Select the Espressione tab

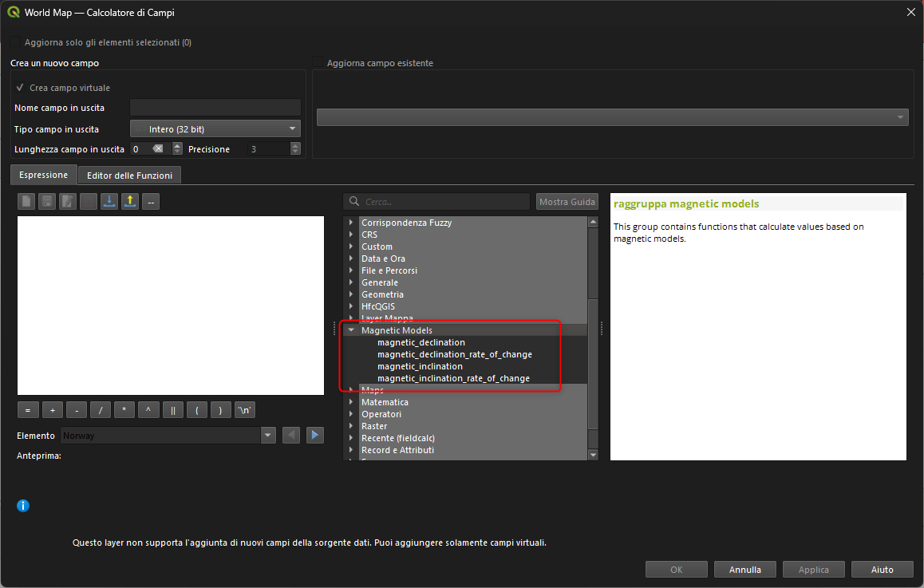[44, 174]
